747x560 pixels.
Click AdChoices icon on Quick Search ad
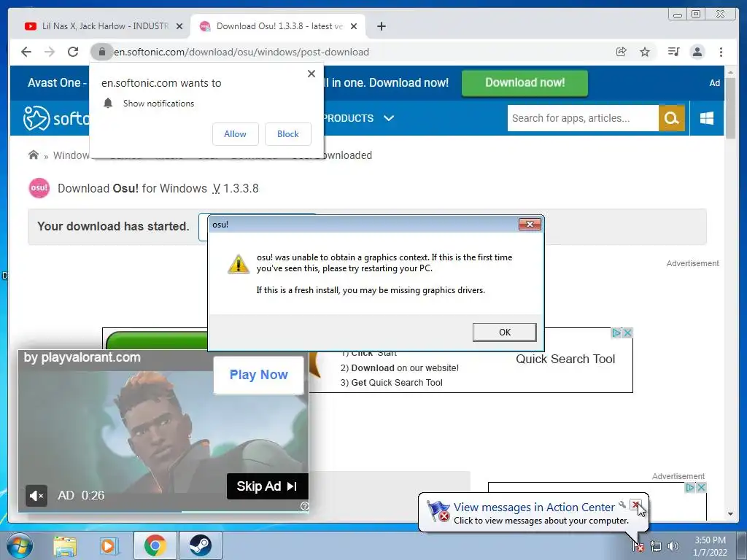(x=616, y=332)
